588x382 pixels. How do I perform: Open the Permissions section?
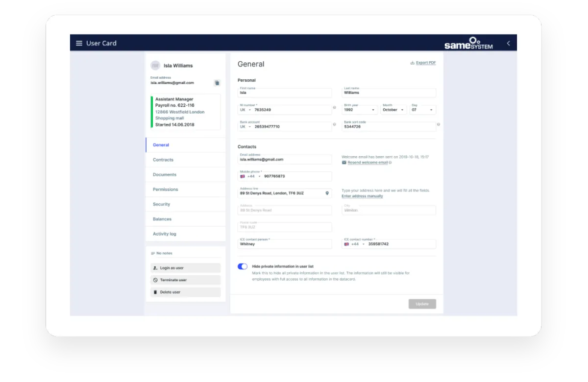186,190
